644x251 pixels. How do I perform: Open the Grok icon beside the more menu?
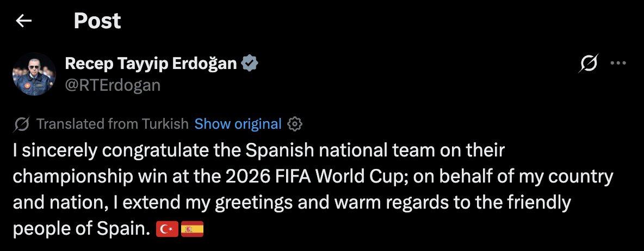click(589, 64)
